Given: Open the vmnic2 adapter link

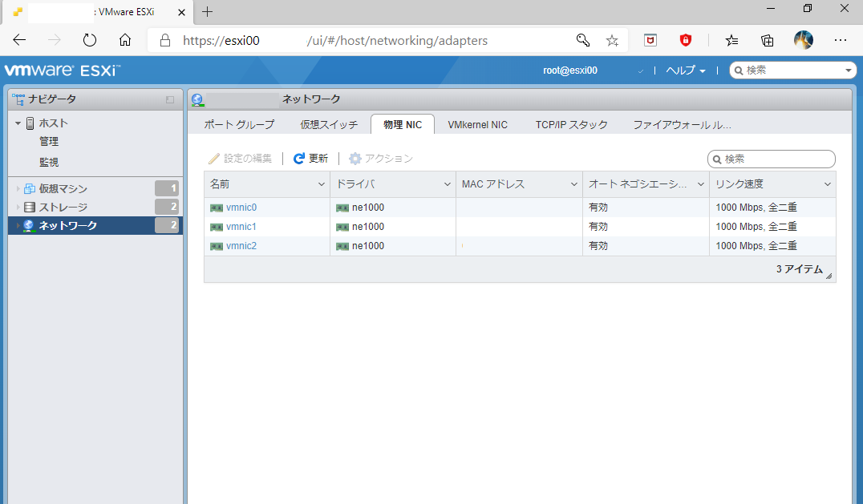Looking at the screenshot, I should (x=241, y=246).
